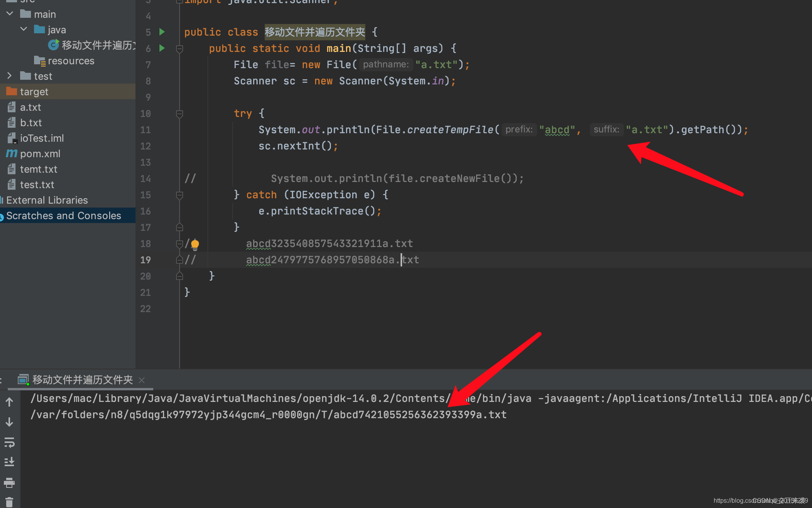Open the pom.xml Maven file
This screenshot has width=812, height=508.
pyautogui.click(x=40, y=154)
